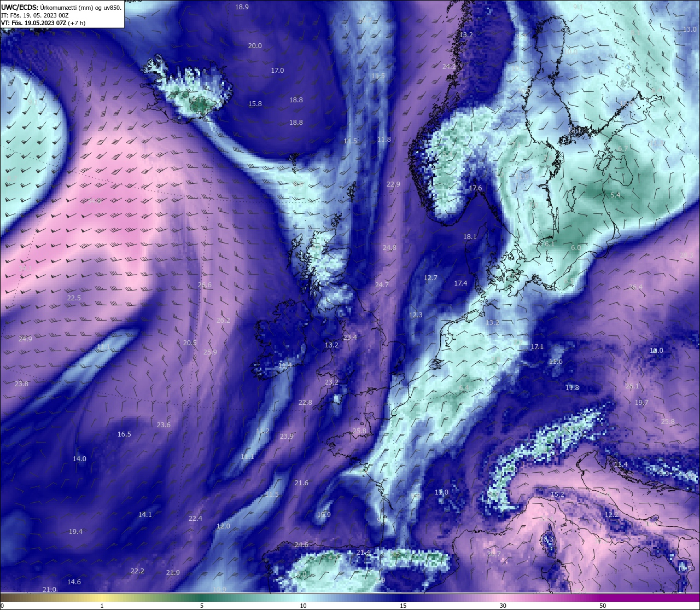Click the map value '12.7'
This screenshot has height=610, width=700.
click(x=430, y=278)
